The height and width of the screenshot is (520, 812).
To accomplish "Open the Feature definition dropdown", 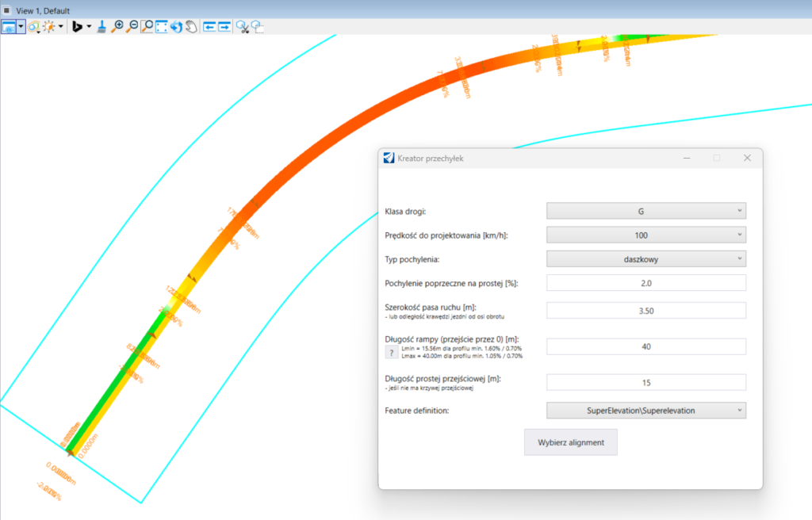I will pos(645,410).
